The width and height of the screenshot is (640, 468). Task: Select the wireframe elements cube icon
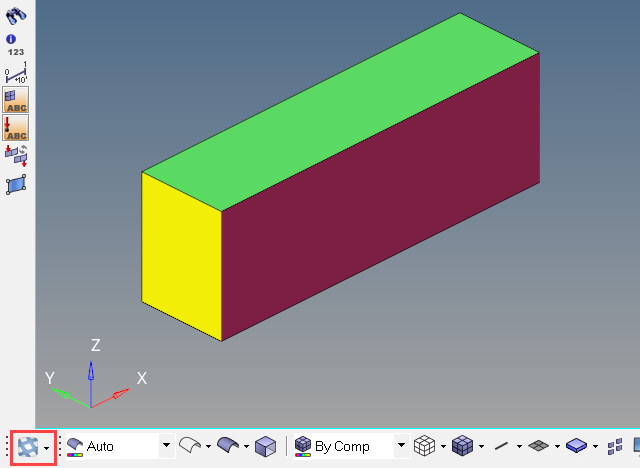point(425,446)
